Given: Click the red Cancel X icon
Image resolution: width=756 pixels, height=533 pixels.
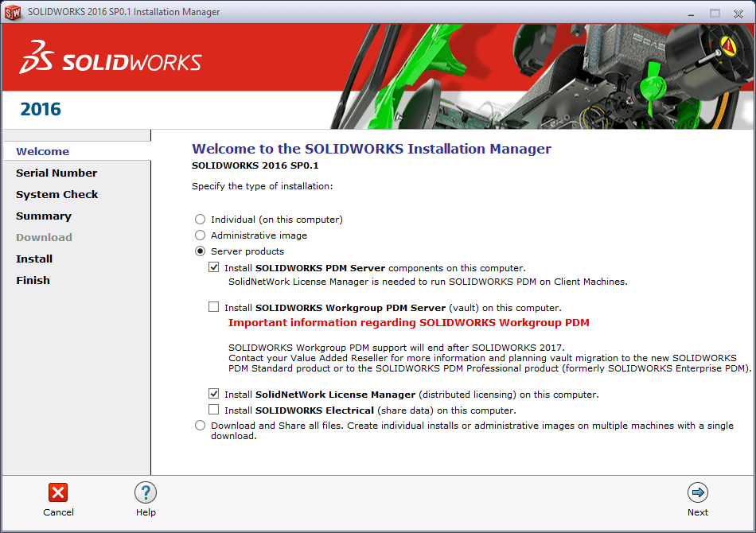Looking at the screenshot, I should (58, 492).
